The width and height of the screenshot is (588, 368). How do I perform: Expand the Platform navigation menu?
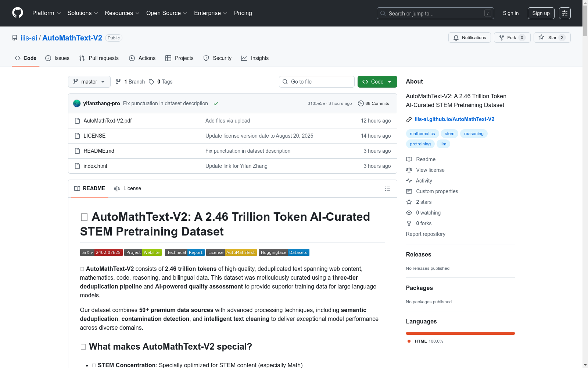tap(46, 13)
